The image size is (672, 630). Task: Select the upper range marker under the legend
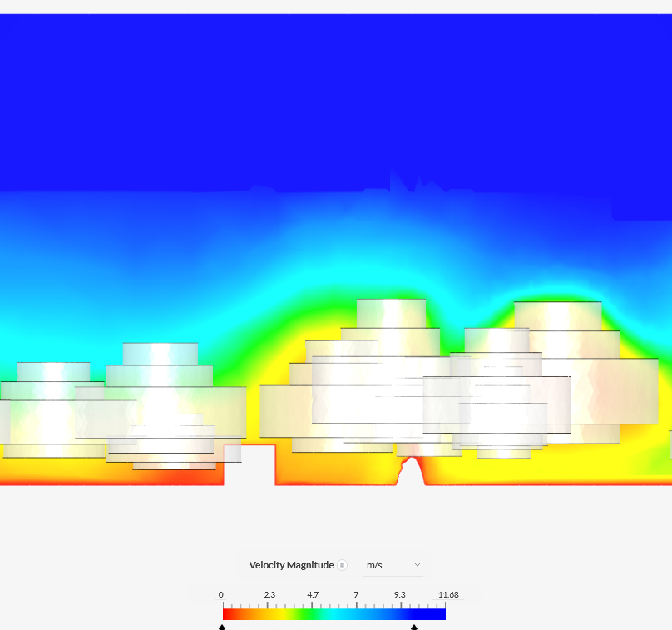[x=415, y=625]
